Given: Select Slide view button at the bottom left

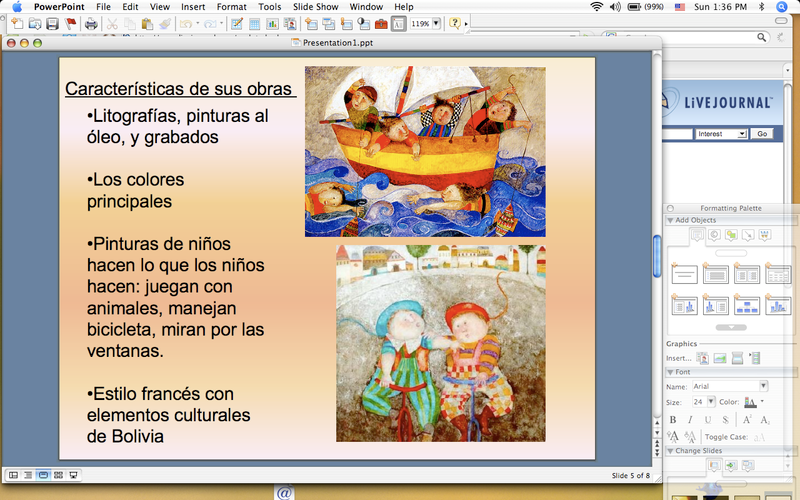Looking at the screenshot, I should 43,475.
